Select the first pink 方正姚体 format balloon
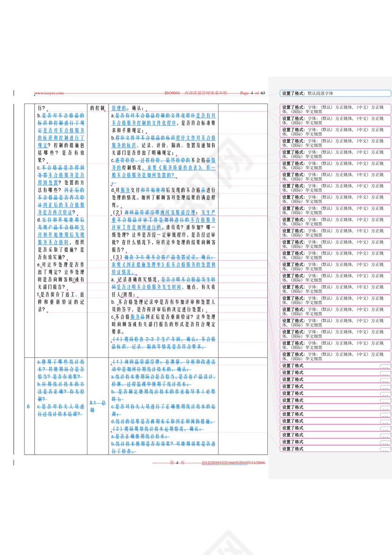The width and height of the screenshot is (392, 555). pos(335,109)
